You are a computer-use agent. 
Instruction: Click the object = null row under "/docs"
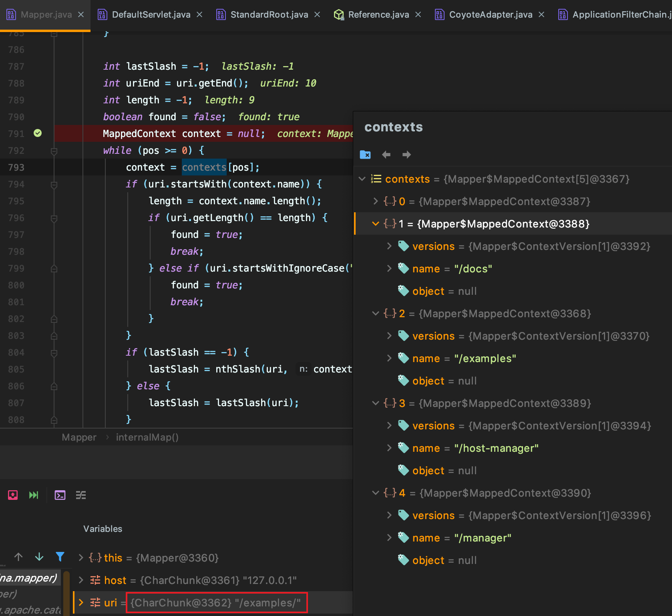coord(513,291)
